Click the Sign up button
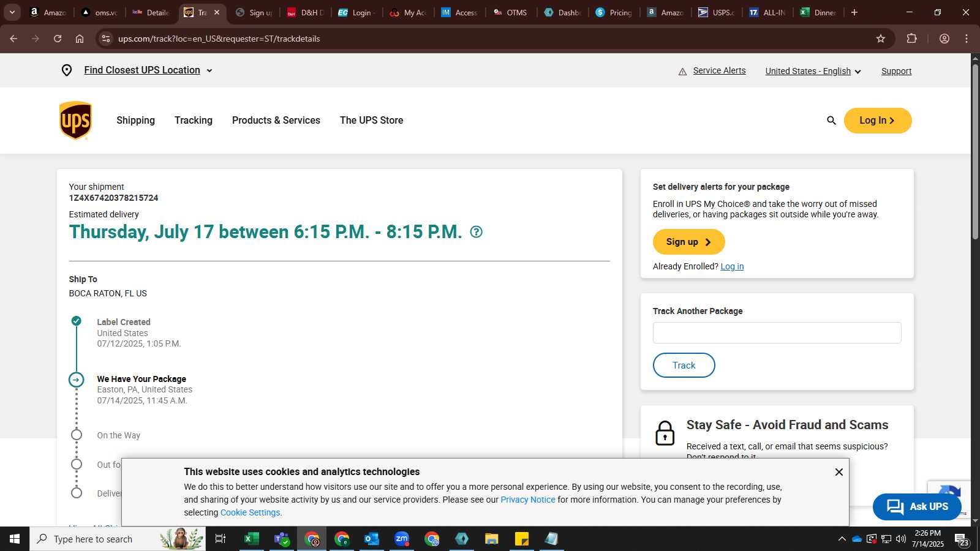Screen dimensions: 980x551 pos(689,242)
